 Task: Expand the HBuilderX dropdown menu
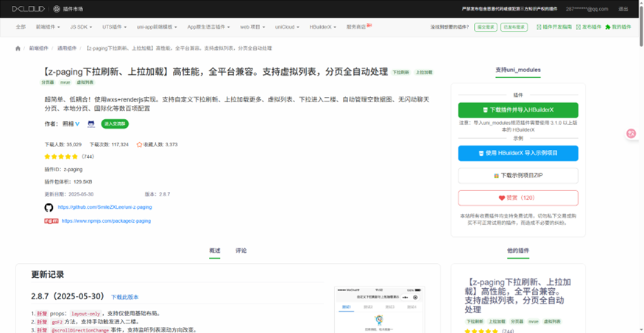click(x=323, y=26)
